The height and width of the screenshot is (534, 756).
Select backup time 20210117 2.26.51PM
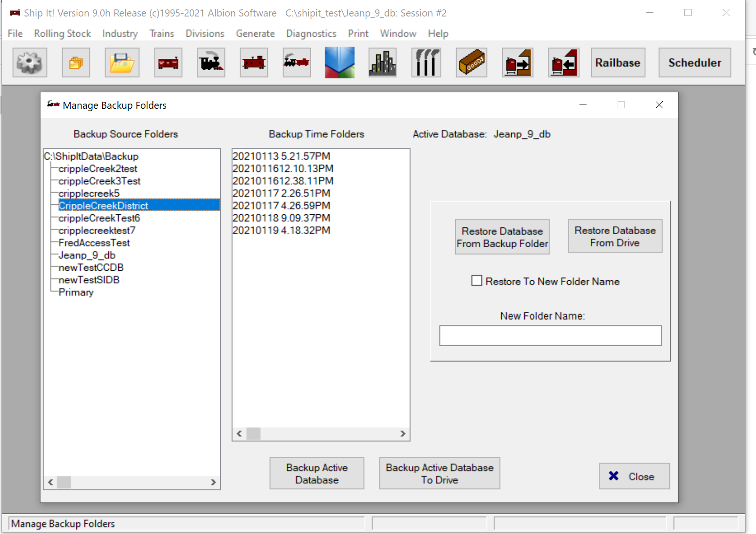pos(281,193)
